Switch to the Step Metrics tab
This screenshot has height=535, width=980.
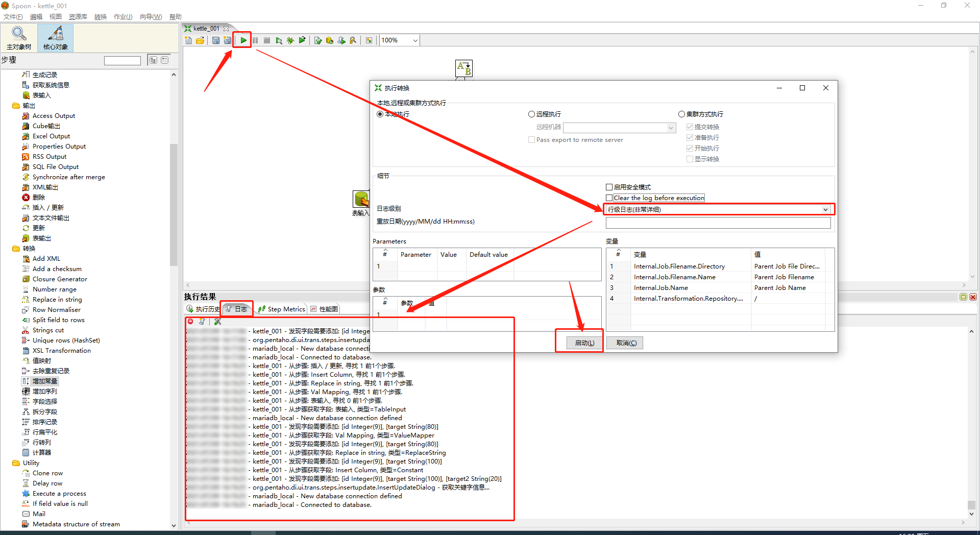[285, 309]
